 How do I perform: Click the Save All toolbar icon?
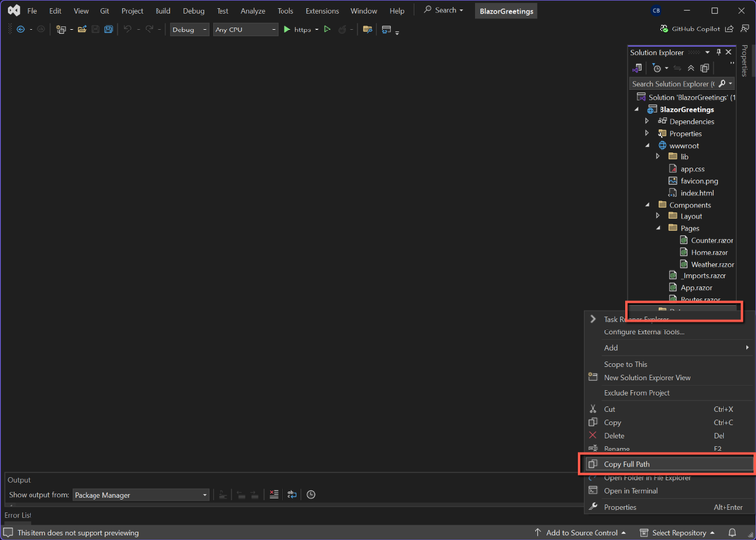tap(108, 30)
